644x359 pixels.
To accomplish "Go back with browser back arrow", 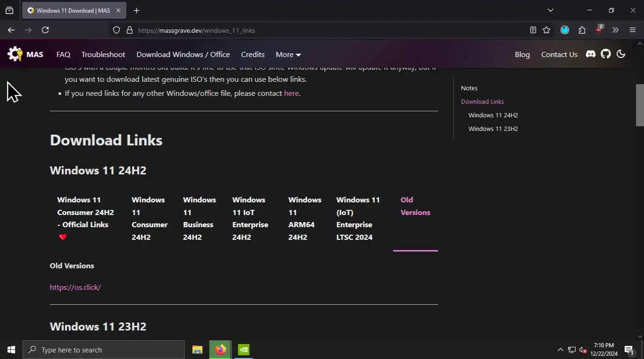I will coord(11,30).
